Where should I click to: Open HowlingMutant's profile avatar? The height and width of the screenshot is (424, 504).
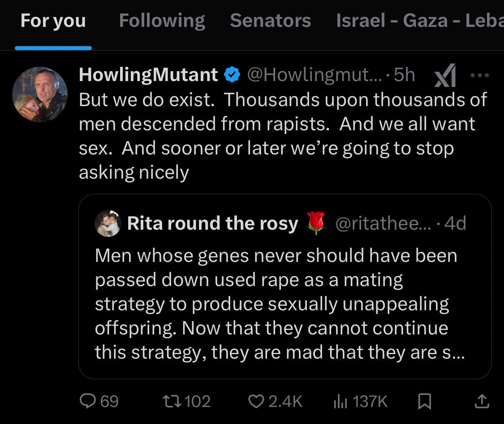[40, 94]
